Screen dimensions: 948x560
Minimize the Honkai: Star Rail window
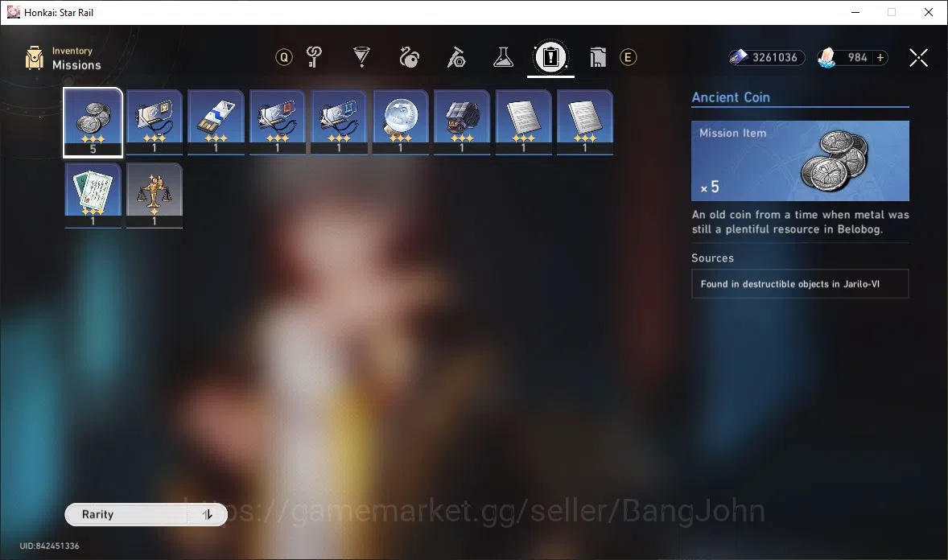pos(855,12)
